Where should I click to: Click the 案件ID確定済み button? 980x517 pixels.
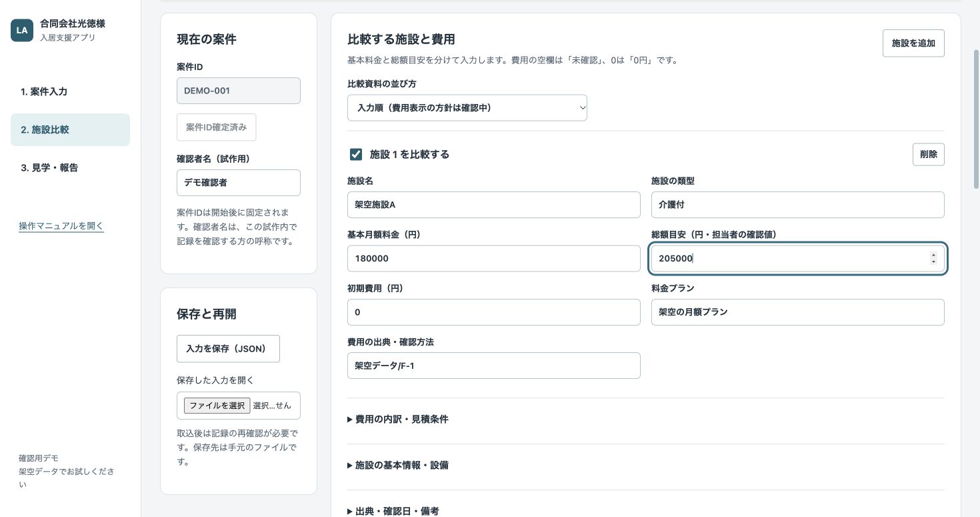click(x=216, y=127)
